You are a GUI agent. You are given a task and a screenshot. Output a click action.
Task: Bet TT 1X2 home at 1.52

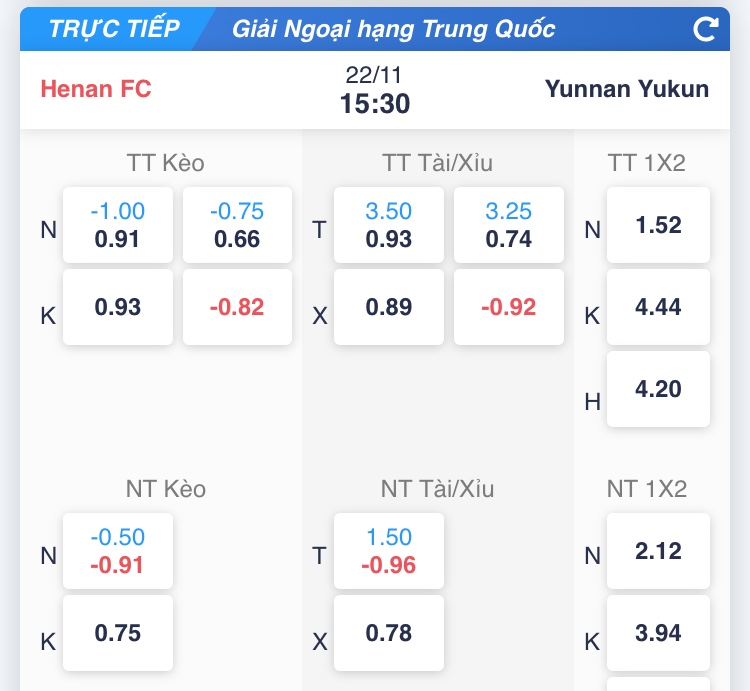click(658, 225)
